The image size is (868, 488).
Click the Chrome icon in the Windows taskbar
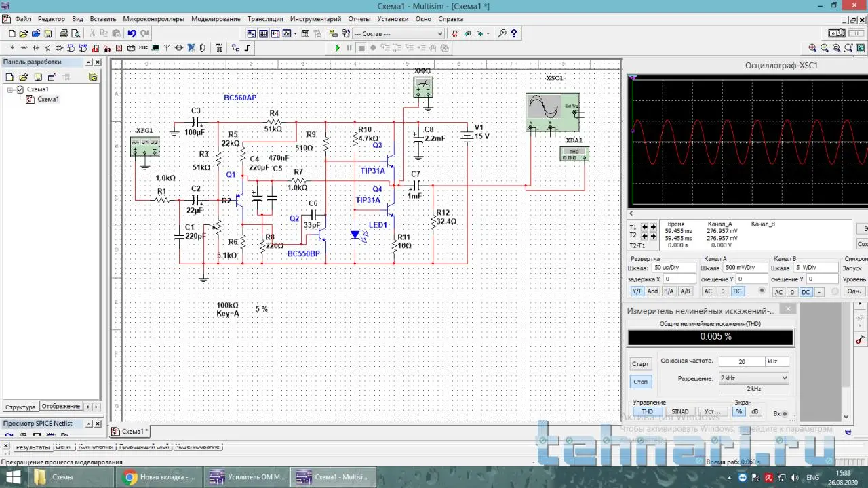pos(130,478)
